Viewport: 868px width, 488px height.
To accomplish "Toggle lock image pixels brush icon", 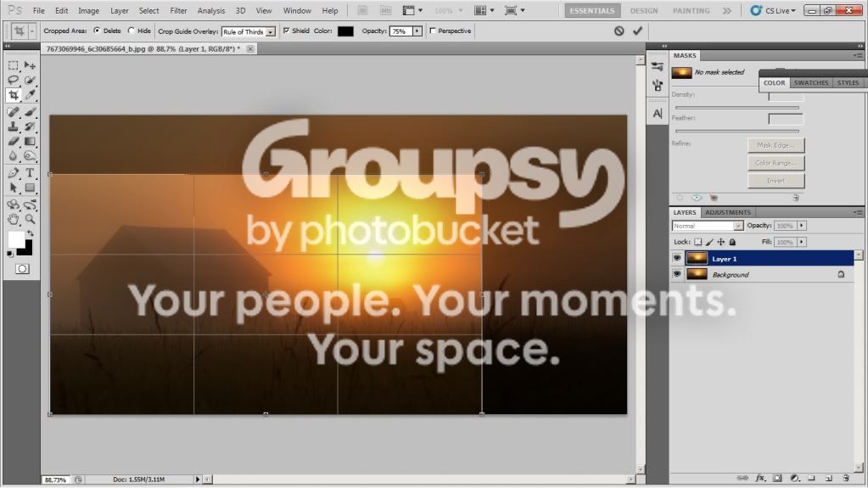I will pos(709,242).
